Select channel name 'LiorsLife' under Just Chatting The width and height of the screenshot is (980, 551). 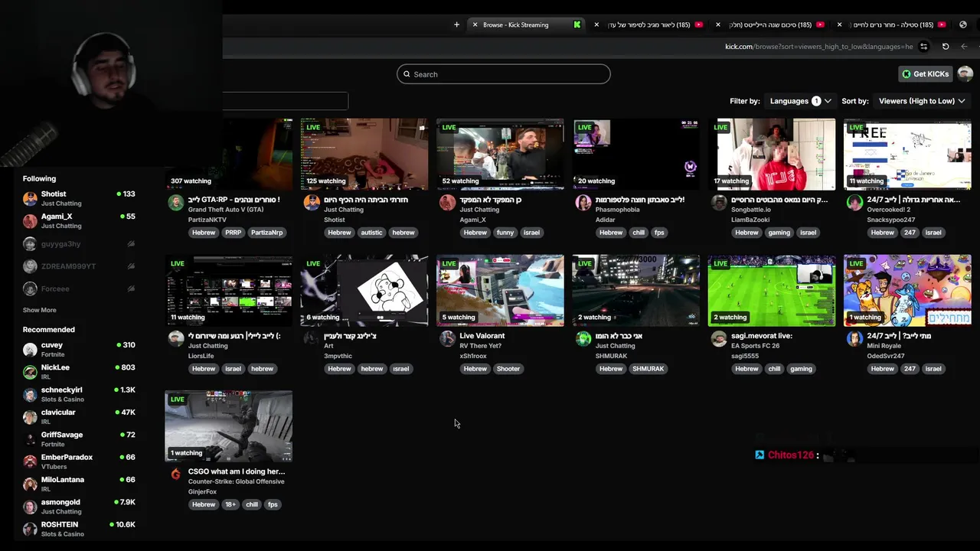coord(201,356)
